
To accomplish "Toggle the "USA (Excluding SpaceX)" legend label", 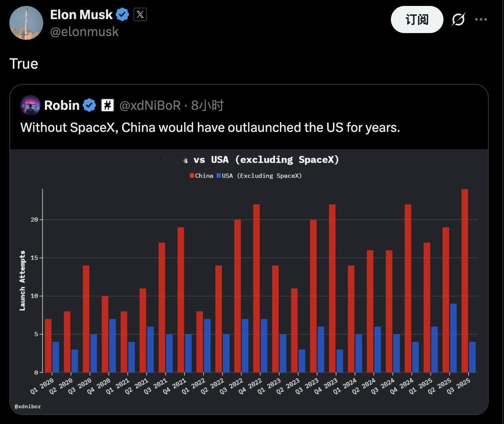I will (x=262, y=176).
